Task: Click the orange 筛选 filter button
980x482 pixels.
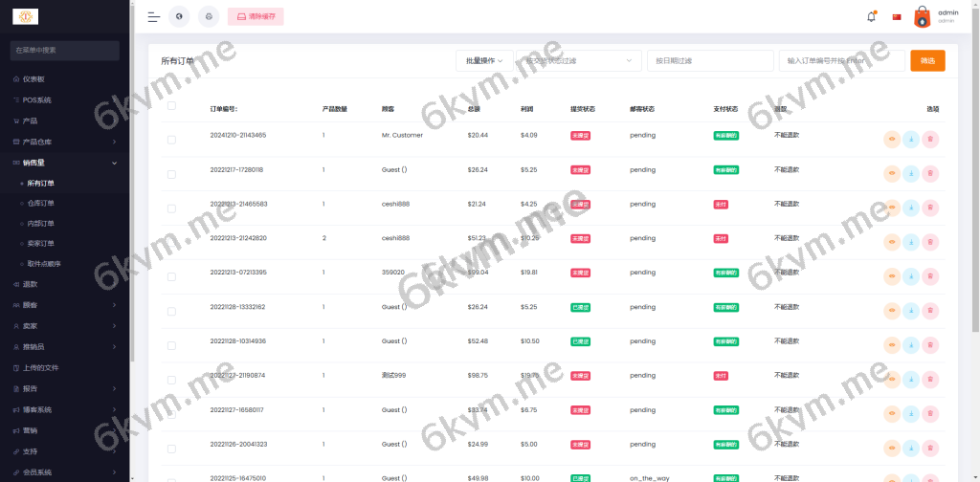Action: [927, 60]
